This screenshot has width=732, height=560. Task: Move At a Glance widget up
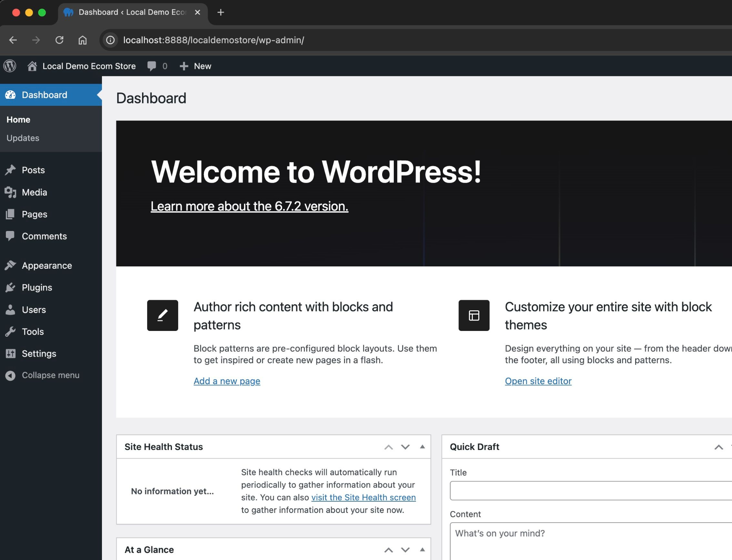click(388, 550)
